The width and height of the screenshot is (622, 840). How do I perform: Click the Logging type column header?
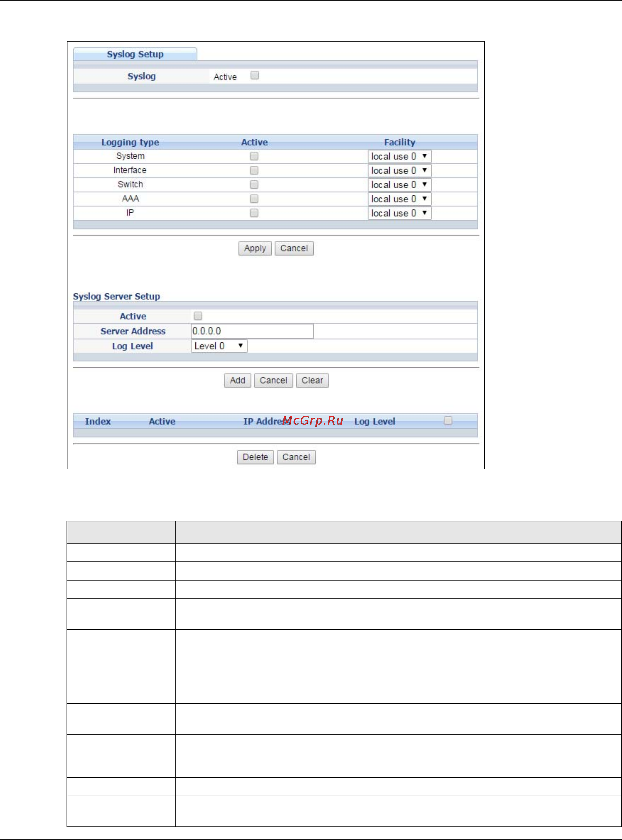coord(130,142)
